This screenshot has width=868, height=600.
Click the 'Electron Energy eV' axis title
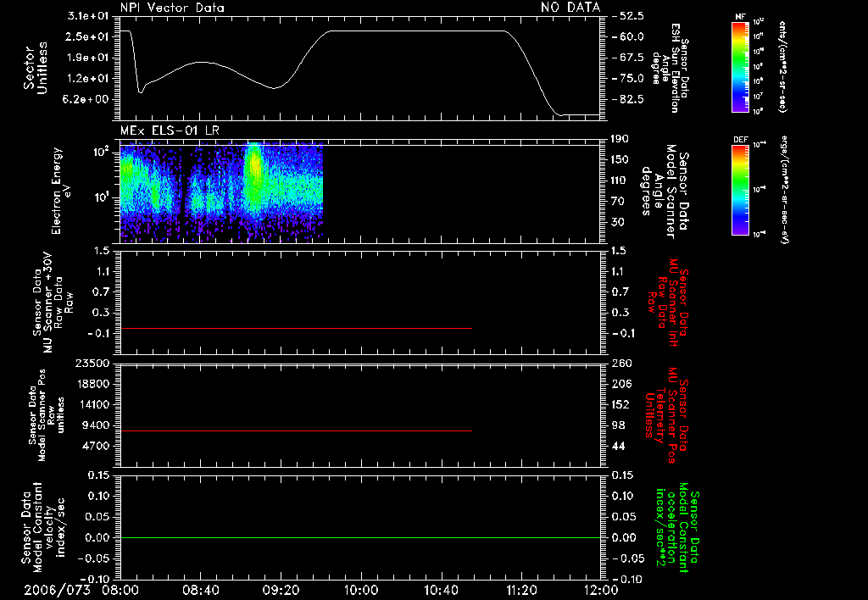pos(61,191)
